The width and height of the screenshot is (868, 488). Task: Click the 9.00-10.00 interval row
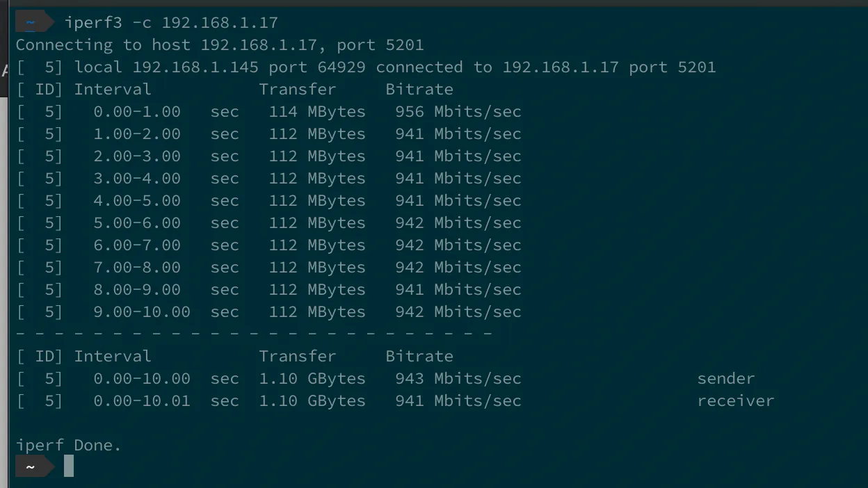[142, 312]
